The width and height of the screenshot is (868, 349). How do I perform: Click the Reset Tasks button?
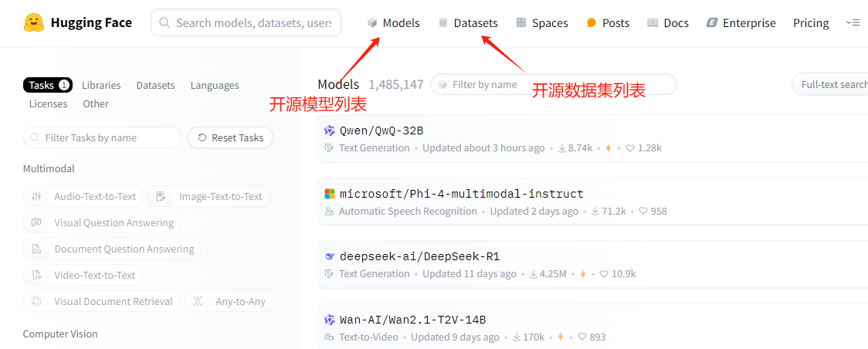tap(230, 137)
